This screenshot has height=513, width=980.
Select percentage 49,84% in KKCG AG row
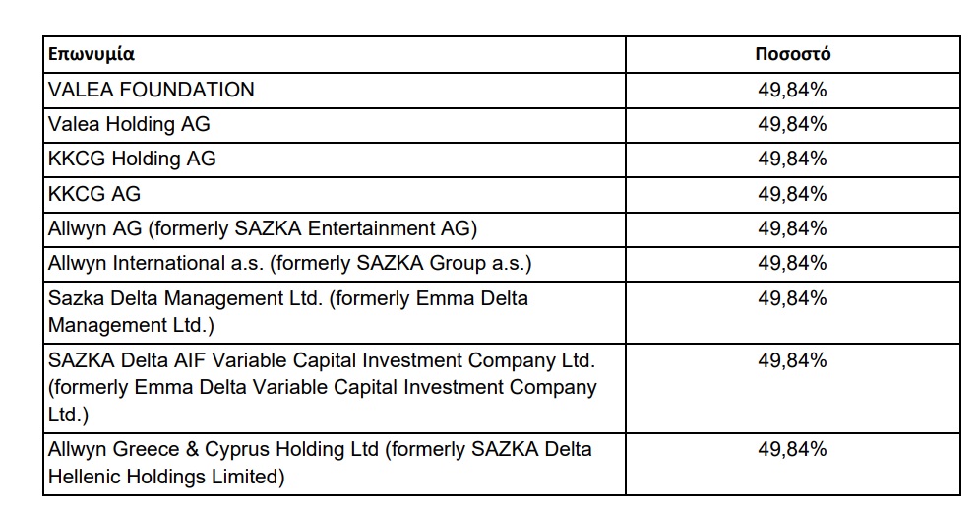tap(792, 194)
